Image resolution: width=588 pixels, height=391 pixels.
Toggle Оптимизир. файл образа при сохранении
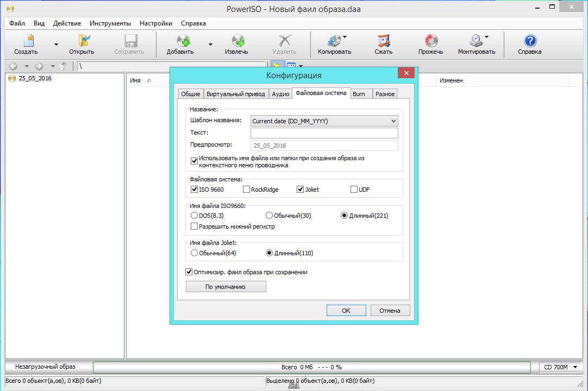point(189,272)
